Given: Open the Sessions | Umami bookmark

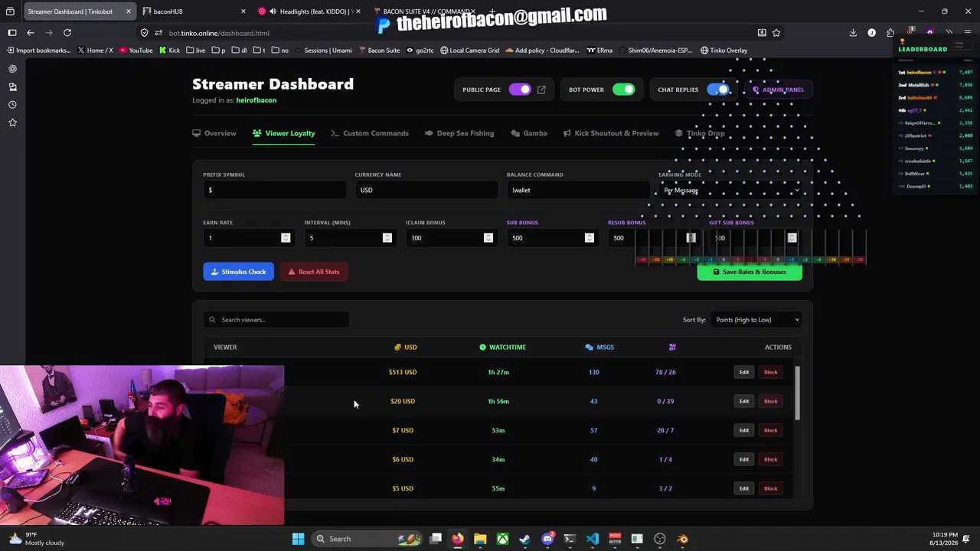Looking at the screenshot, I should [x=322, y=51].
